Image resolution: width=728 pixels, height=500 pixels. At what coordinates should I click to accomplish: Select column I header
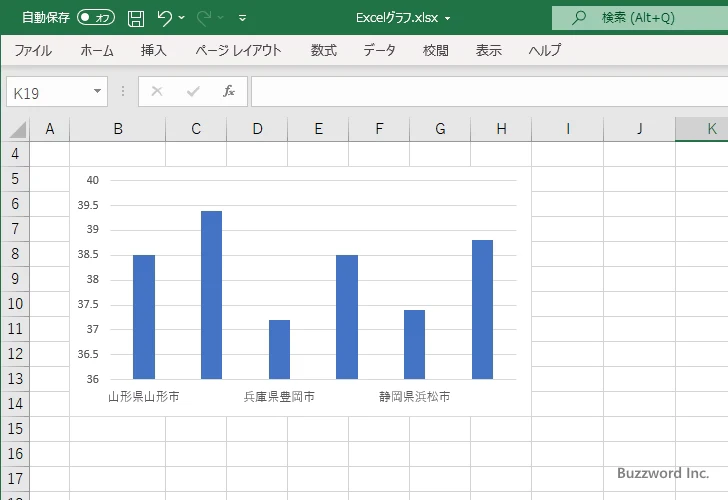click(x=567, y=129)
